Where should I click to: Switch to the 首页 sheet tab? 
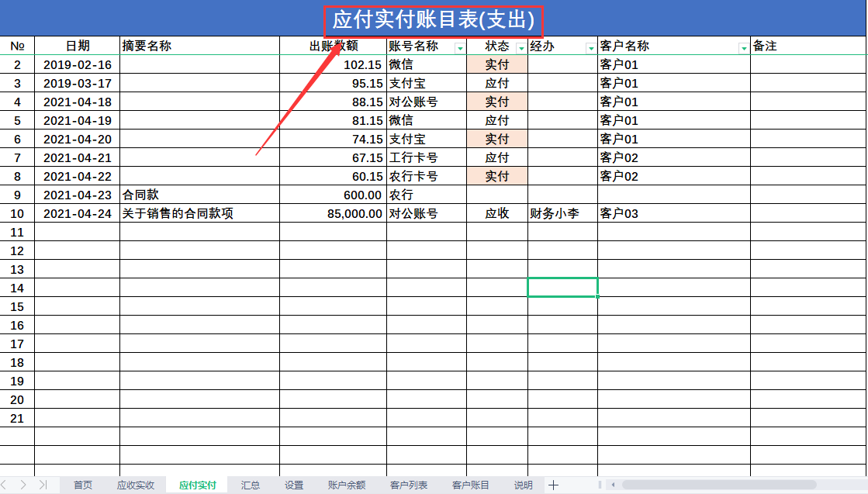tap(83, 485)
